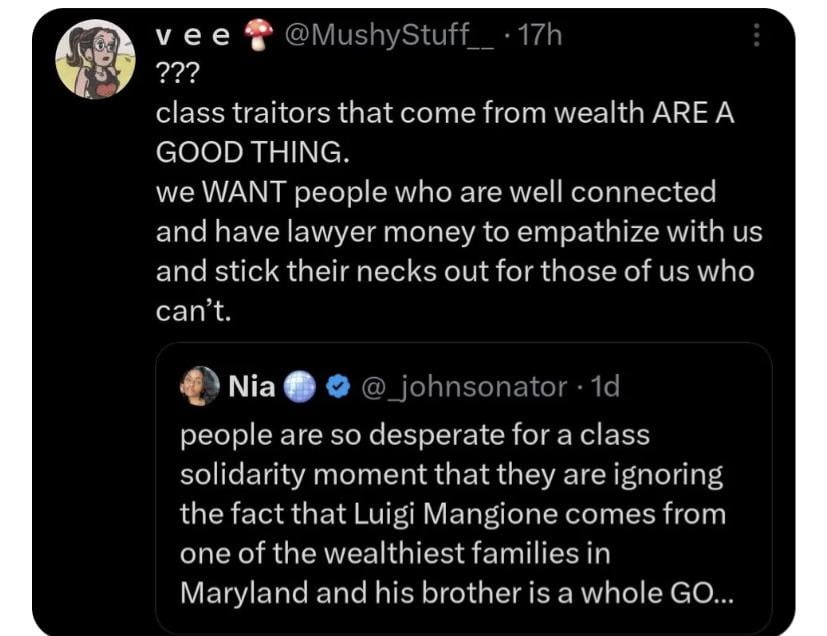Open Nia's small profile picture
Image resolution: width=827 pixels, height=636 pixels.
(200, 386)
